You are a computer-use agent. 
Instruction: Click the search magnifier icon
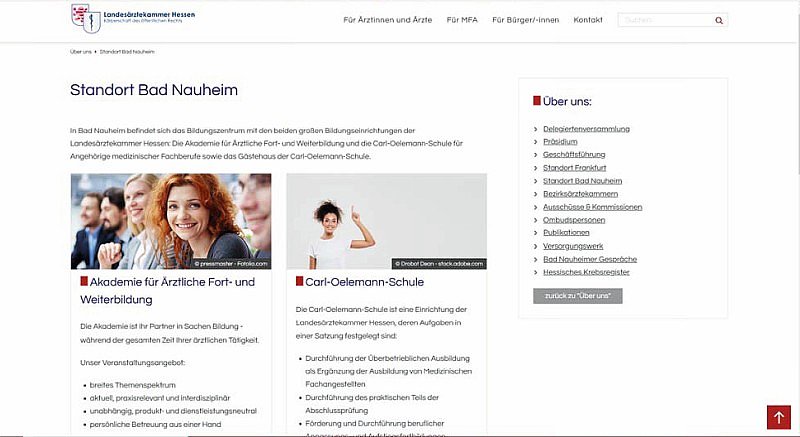pyautogui.click(x=719, y=20)
